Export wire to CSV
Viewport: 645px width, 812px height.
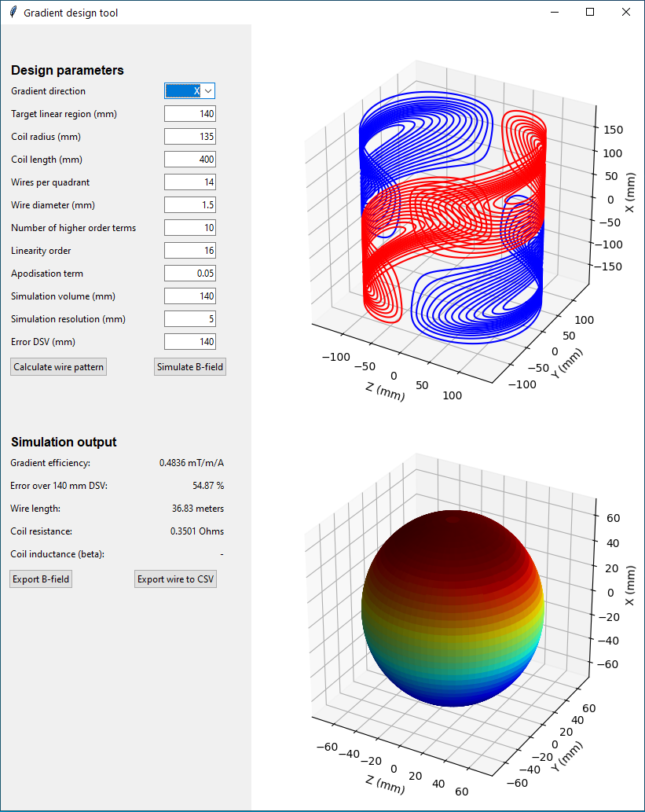[x=175, y=579]
